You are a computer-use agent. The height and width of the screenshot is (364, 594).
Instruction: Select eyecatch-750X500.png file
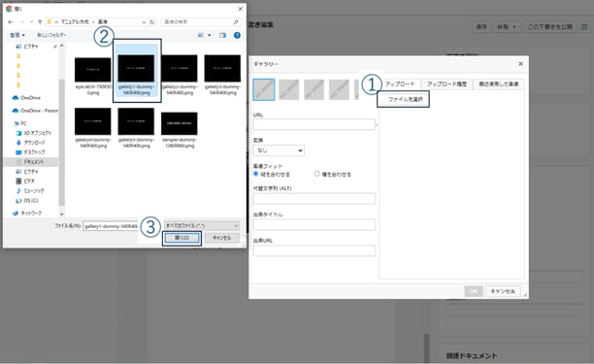point(93,76)
